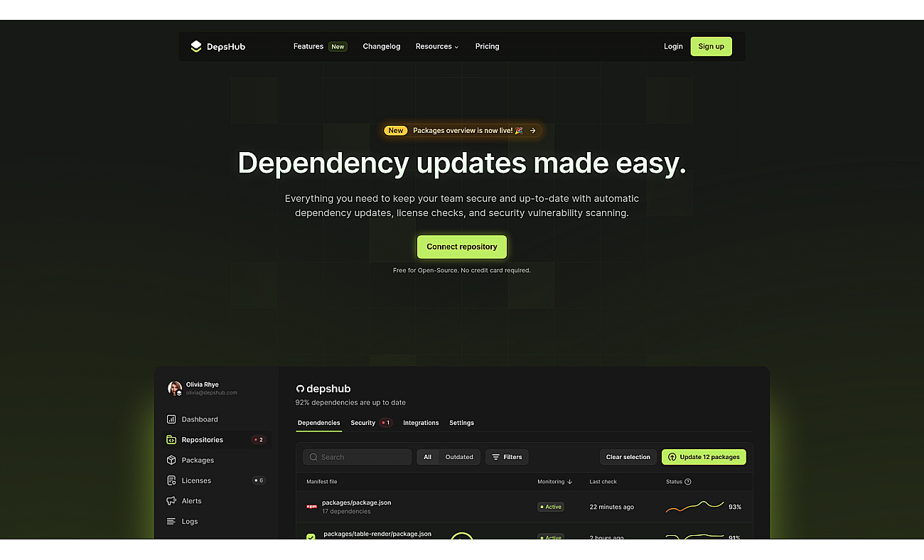Select the All filter toggle

(428, 457)
